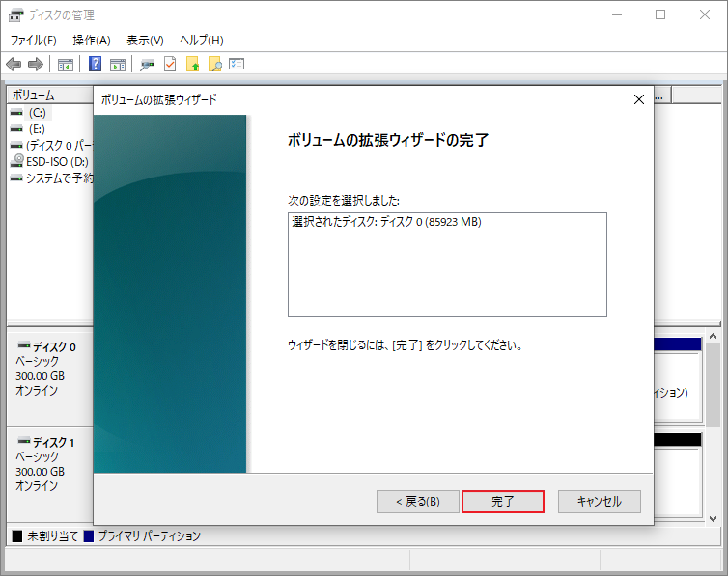The height and width of the screenshot is (576, 728).
Task: Select the システムで予約 volume row
Action: (x=51, y=178)
